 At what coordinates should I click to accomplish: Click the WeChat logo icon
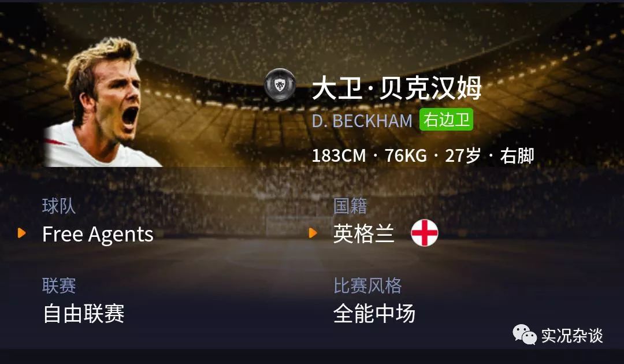coord(525,335)
